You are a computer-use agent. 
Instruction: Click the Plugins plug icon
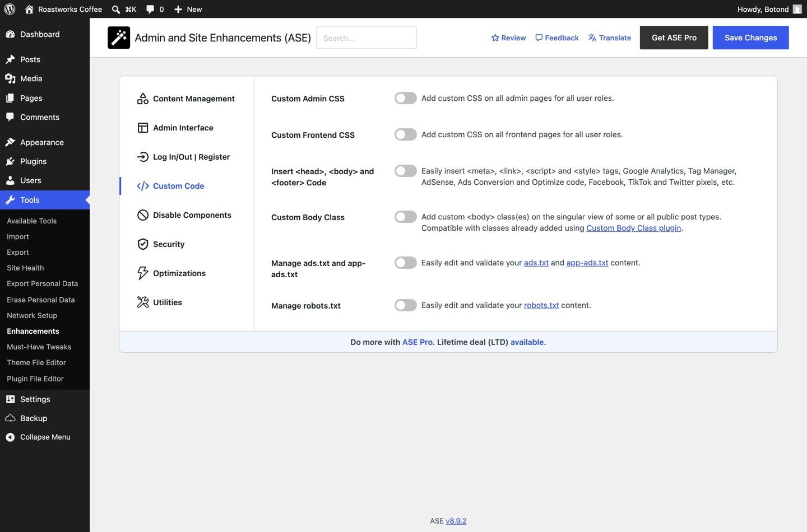(10, 161)
